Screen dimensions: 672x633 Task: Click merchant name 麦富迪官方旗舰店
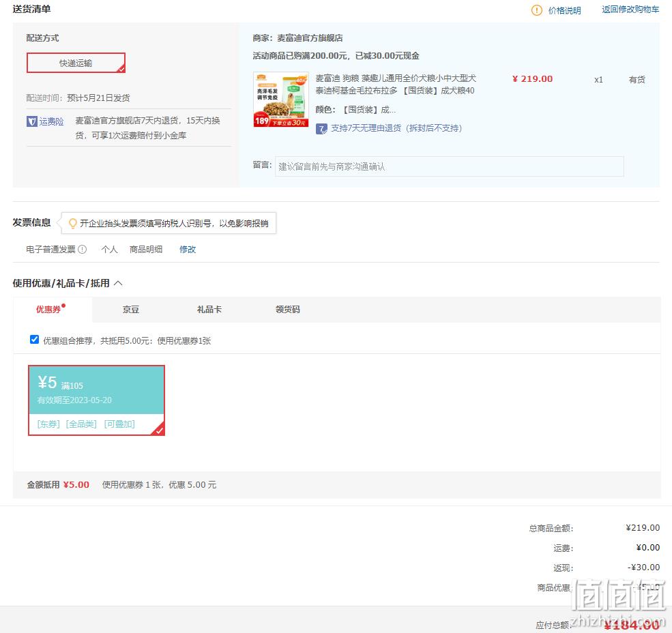coord(310,38)
